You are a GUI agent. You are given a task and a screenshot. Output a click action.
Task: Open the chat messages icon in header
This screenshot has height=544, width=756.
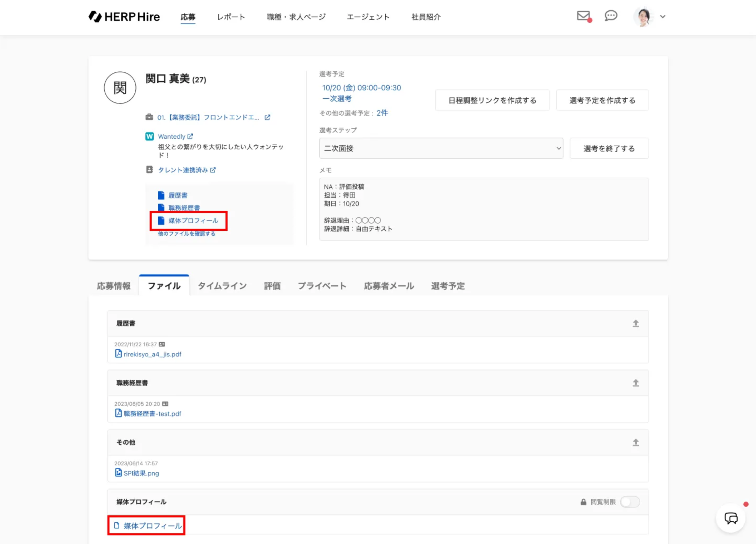point(611,16)
